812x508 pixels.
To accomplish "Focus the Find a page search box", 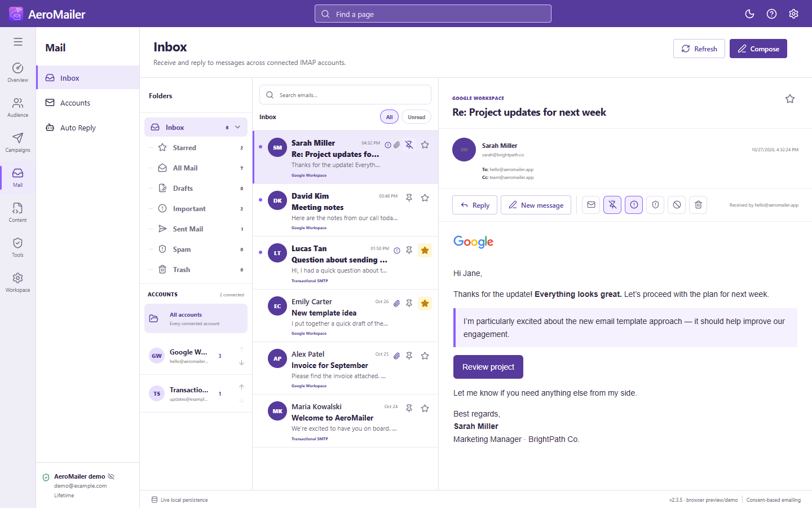I will 433,14.
